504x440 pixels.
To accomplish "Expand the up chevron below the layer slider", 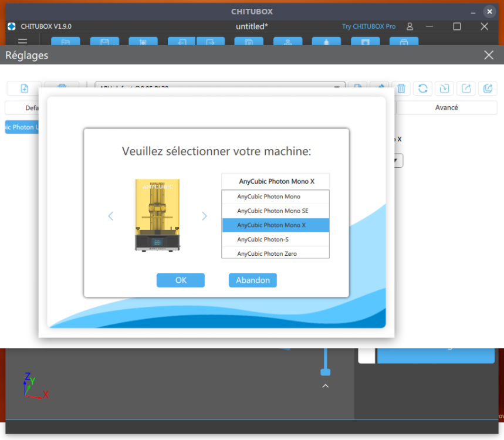I will (x=325, y=385).
